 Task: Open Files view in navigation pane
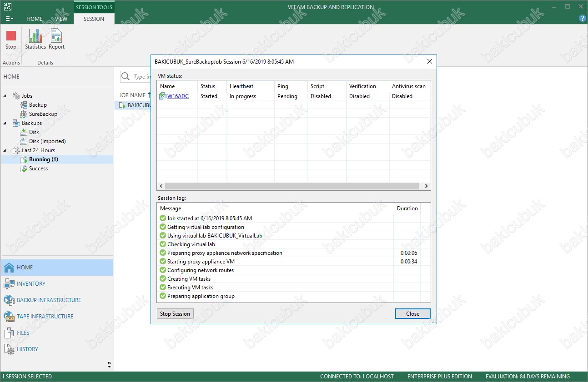23,333
